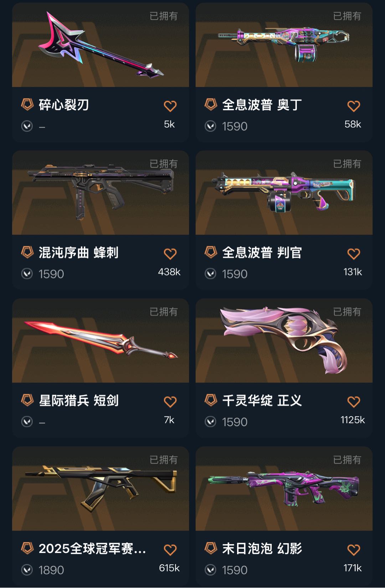
Task: Open the 全息波普 奥丁 weapon image
Action: [x=284, y=45]
